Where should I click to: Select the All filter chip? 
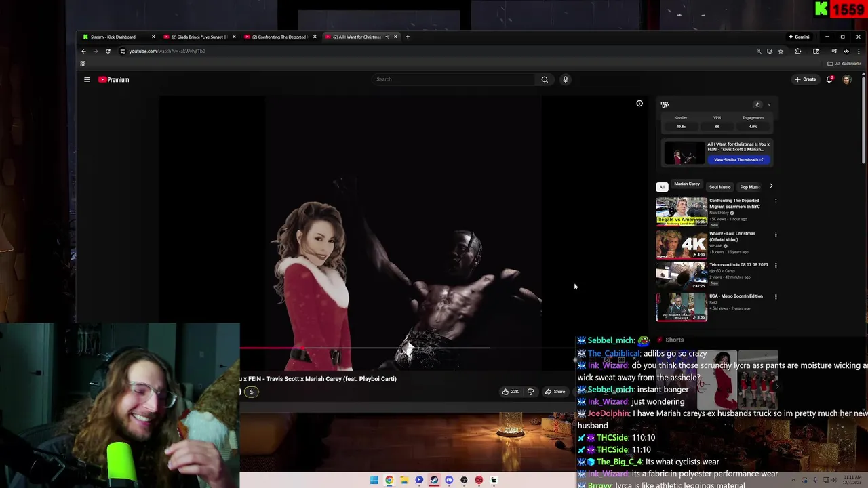(662, 187)
